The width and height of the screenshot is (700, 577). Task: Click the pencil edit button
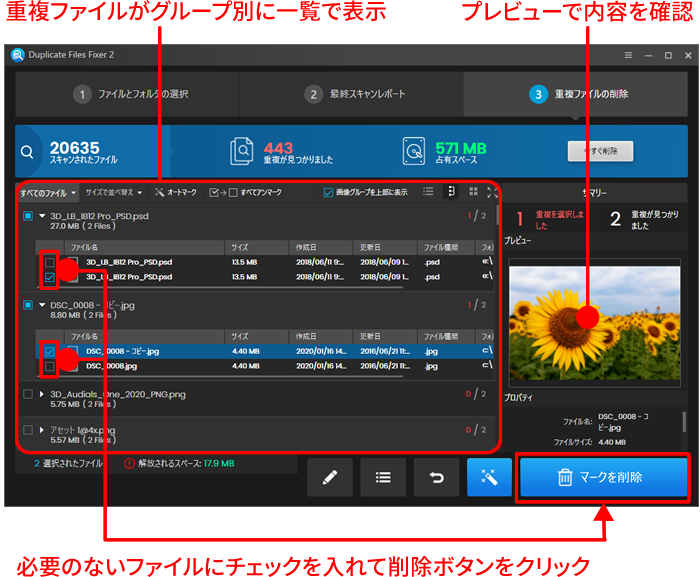pos(330,477)
